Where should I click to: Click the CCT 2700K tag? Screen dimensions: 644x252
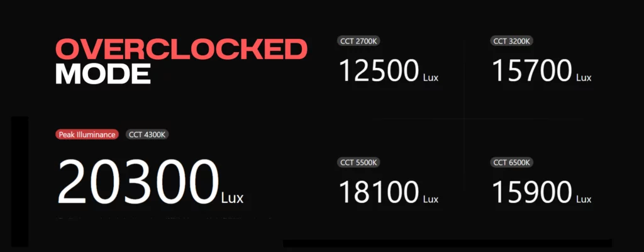[x=358, y=41]
